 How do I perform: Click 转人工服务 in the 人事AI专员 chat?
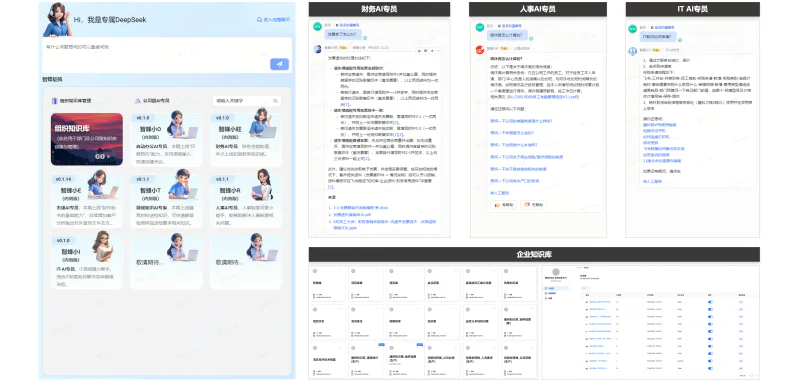[x=500, y=193]
